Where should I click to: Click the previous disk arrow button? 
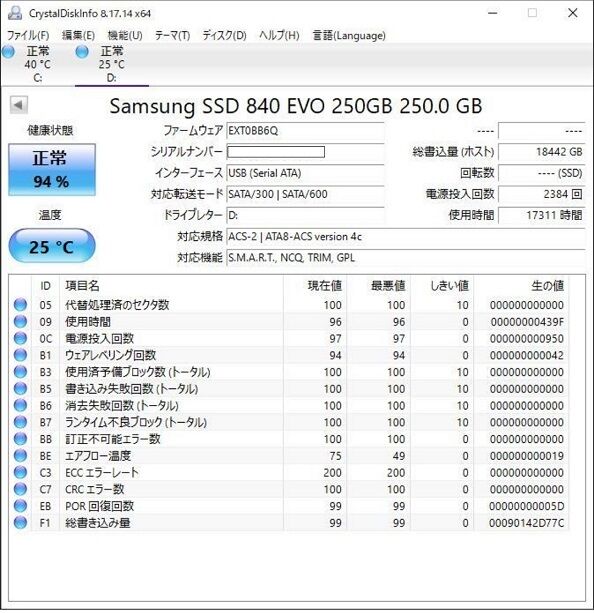click(x=19, y=105)
